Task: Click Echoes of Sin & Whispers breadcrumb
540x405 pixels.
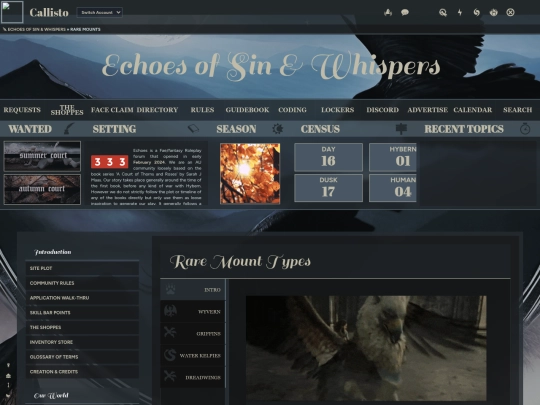Action: (x=36, y=29)
